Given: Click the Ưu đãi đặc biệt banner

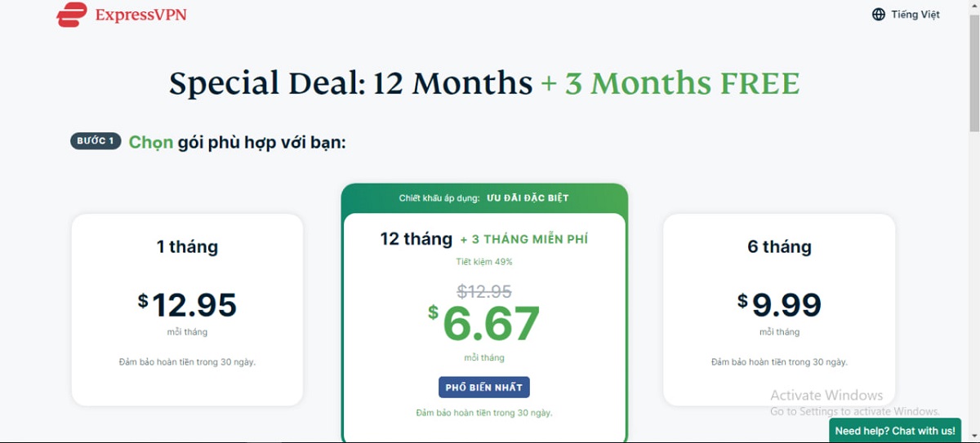Looking at the screenshot, I should [x=528, y=198].
